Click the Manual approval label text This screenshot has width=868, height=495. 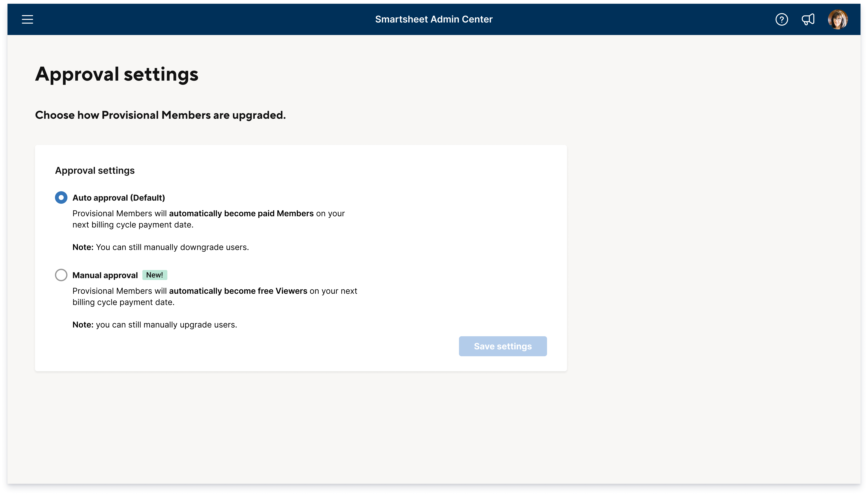[105, 275]
